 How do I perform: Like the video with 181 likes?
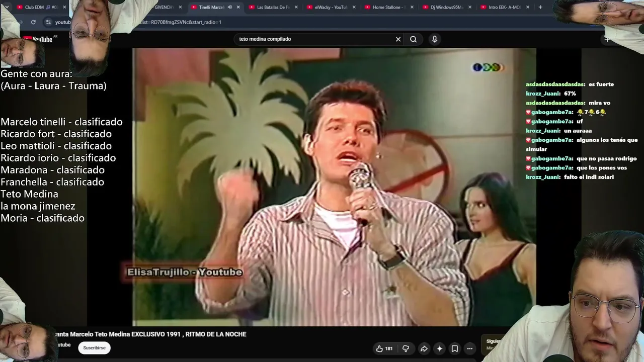pos(384,348)
